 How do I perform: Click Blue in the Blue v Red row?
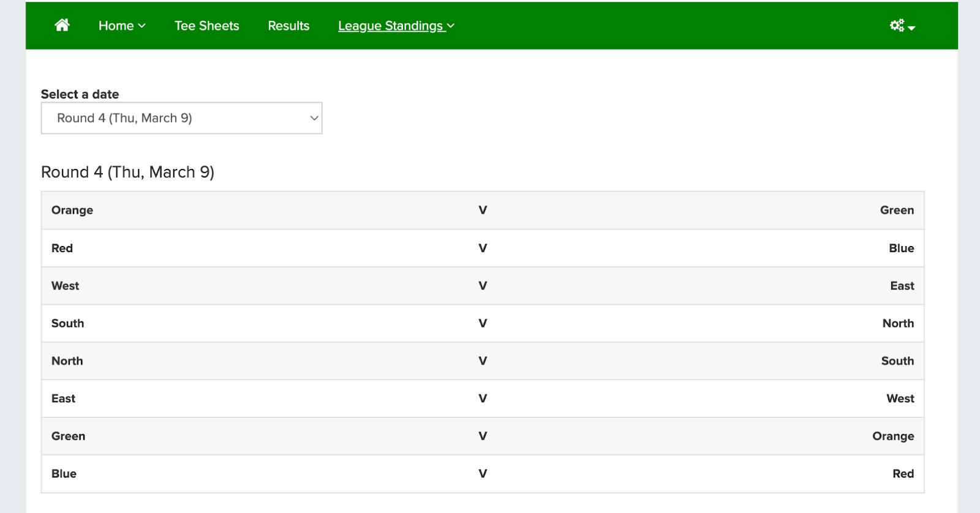pos(64,474)
